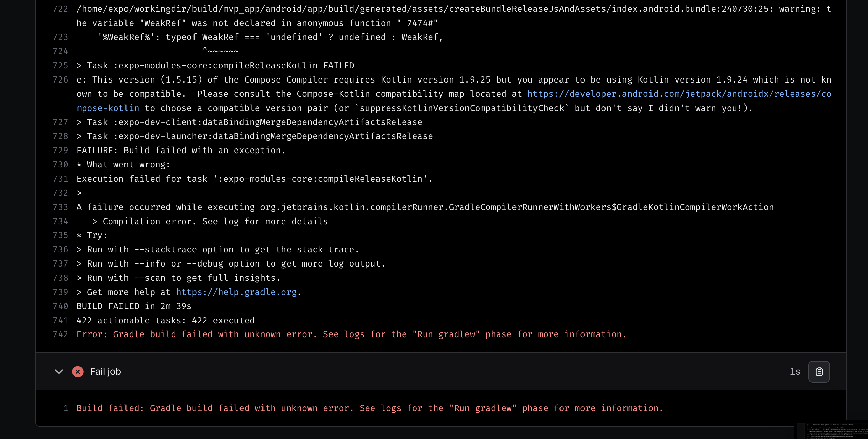Image resolution: width=868 pixels, height=439 pixels.
Task: Click the 'Compilation error. See log for more details' line
Action: pyautogui.click(x=210, y=221)
